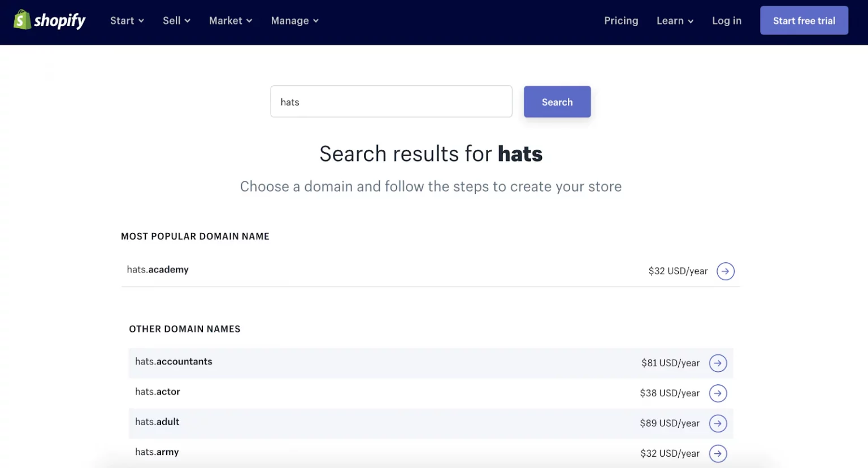
Task: Open the Sell dropdown menu
Action: [x=176, y=21]
